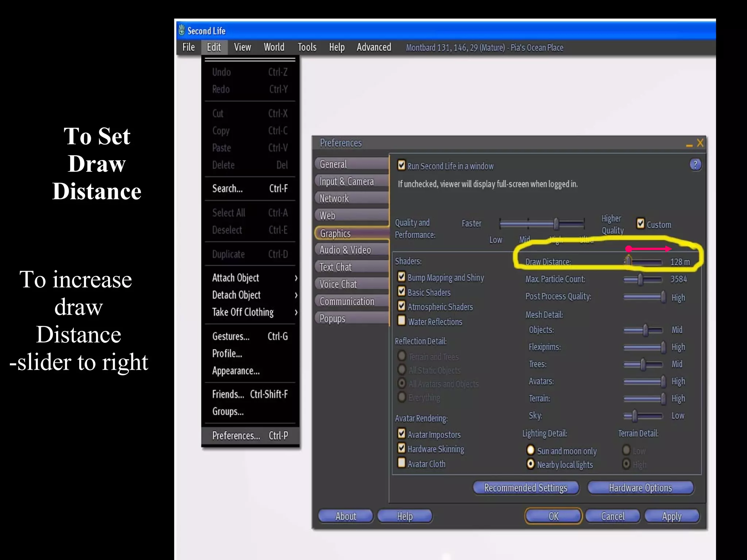
Task: Open Profile... from Edit menu
Action: (250, 353)
